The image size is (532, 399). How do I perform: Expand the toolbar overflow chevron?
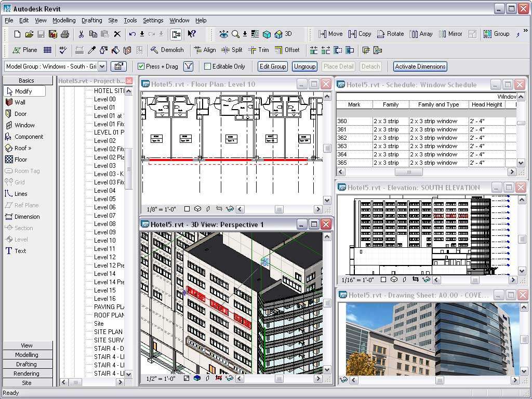[526, 31]
